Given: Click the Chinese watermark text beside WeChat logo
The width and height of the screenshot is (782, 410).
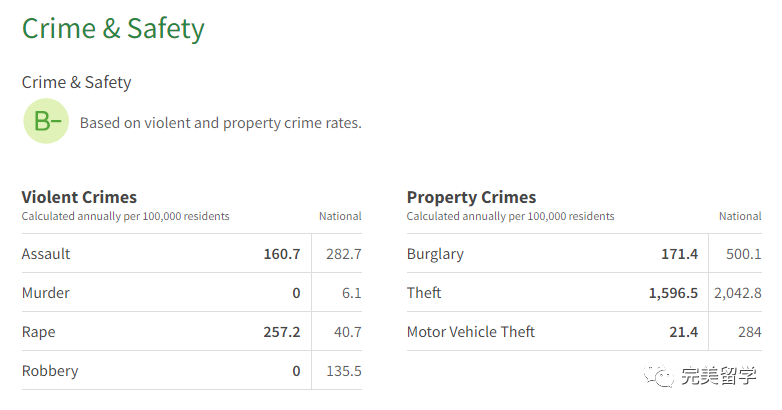Looking at the screenshot, I should (x=719, y=376).
